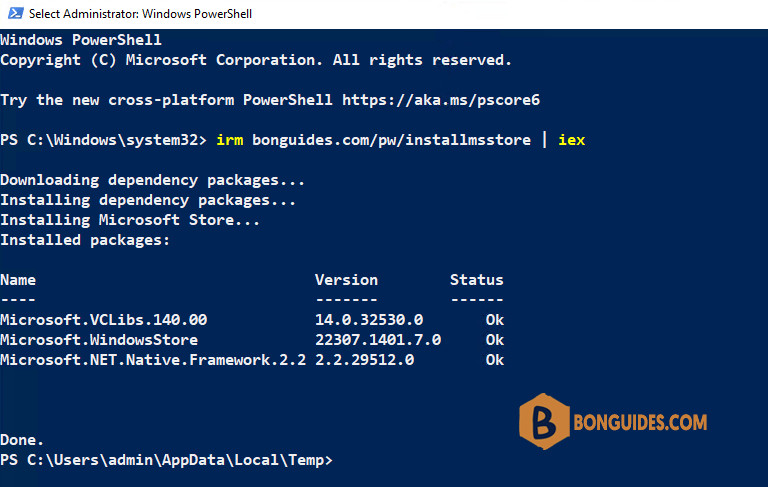
Task: Click the Status column header
Action: (477, 280)
